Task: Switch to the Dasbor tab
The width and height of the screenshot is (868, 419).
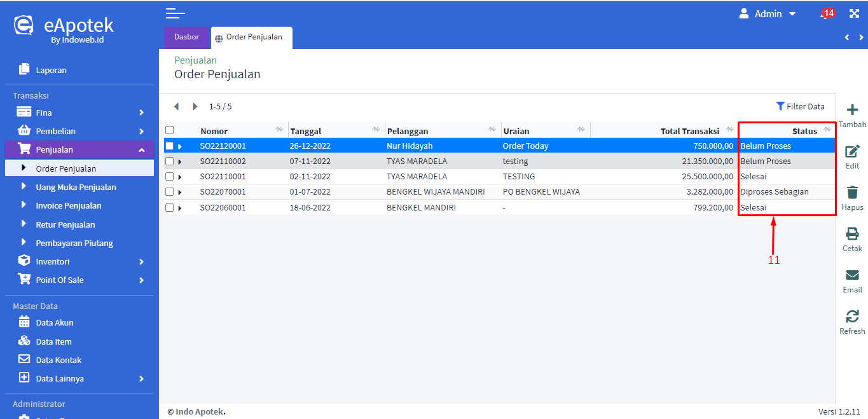Action: pos(186,38)
